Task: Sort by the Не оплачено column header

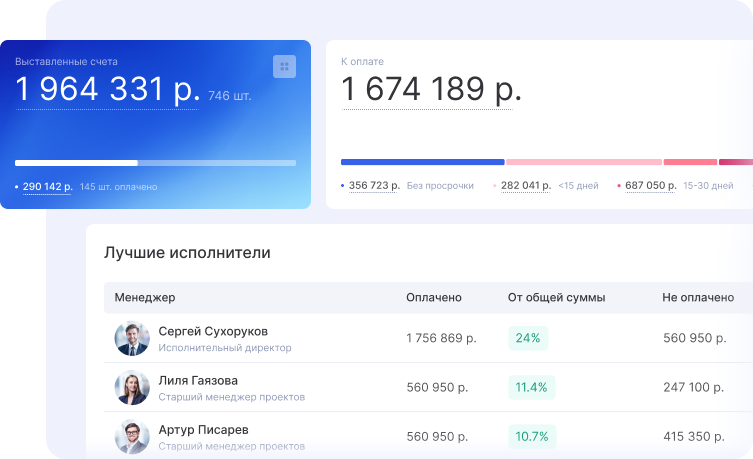Action: pos(698,297)
